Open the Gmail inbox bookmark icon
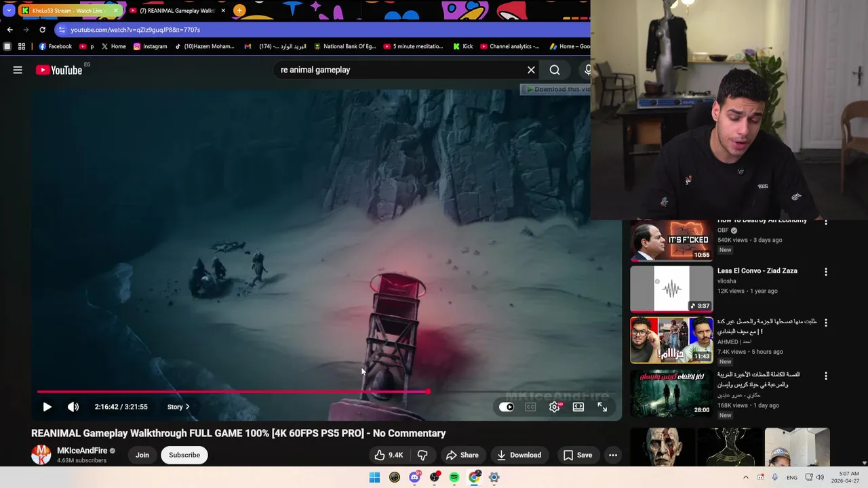This screenshot has height=488, width=868. 248,46
